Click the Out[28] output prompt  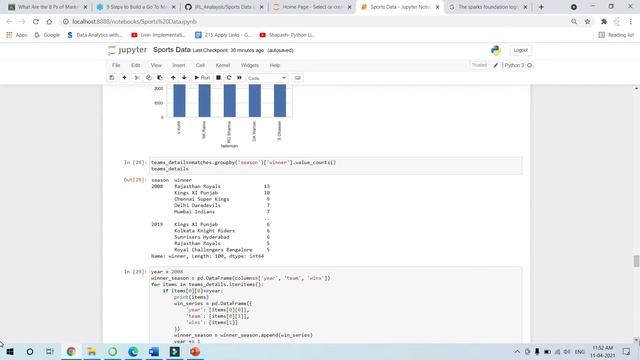(135, 180)
